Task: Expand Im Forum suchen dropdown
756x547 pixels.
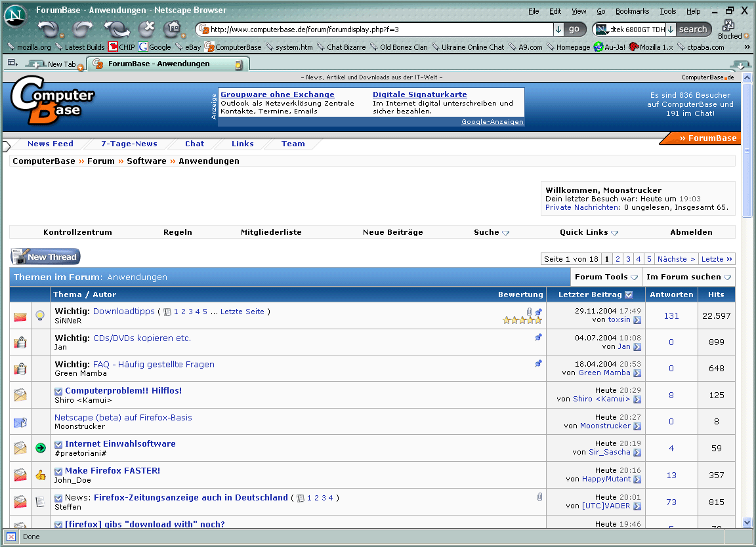Action: [x=728, y=277]
